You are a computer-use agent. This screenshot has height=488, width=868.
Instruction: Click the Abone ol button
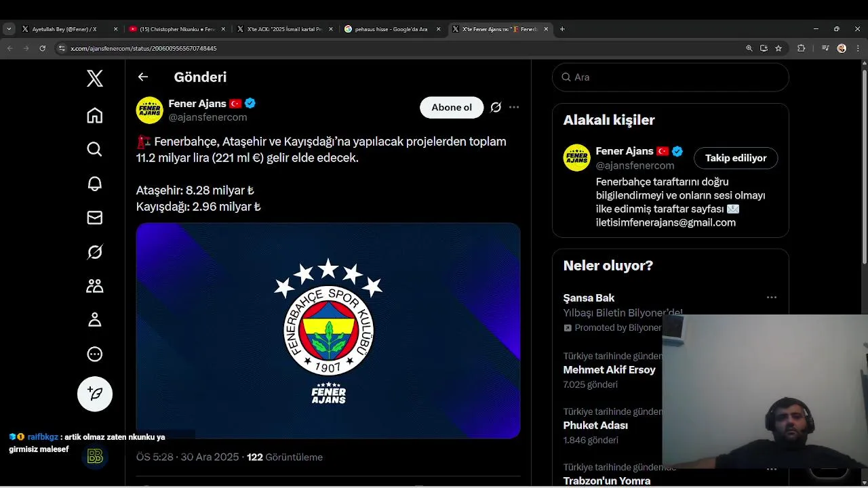(452, 107)
